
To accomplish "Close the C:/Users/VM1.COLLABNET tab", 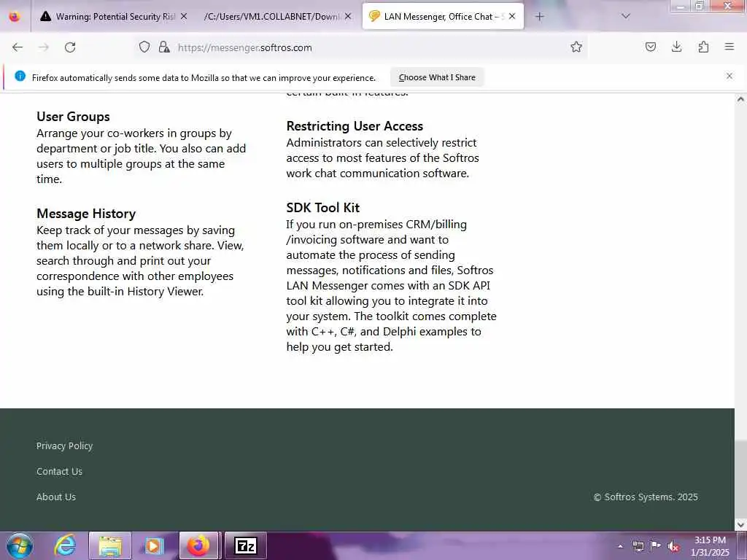I will coord(348,17).
